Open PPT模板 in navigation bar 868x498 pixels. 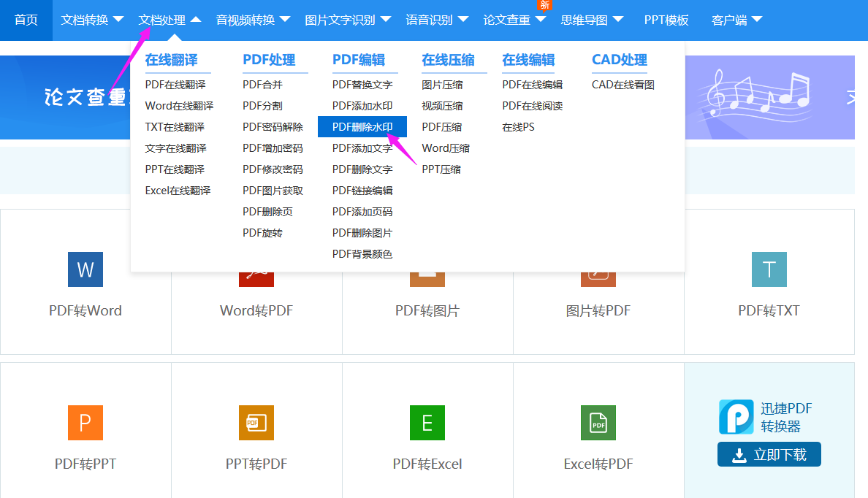point(666,20)
